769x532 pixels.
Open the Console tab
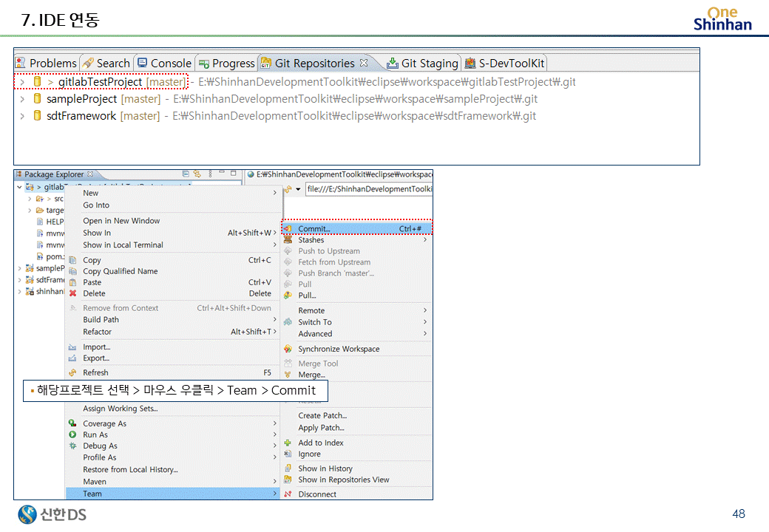point(164,64)
